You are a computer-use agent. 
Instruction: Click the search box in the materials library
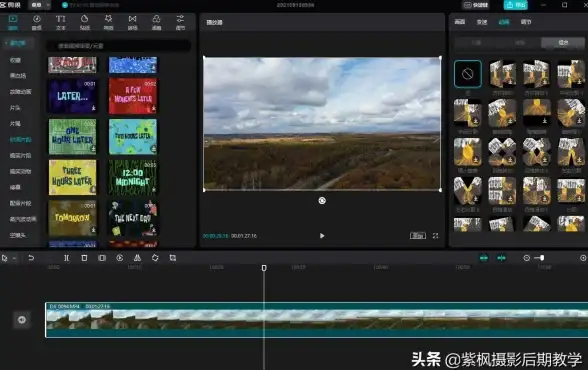coord(118,46)
